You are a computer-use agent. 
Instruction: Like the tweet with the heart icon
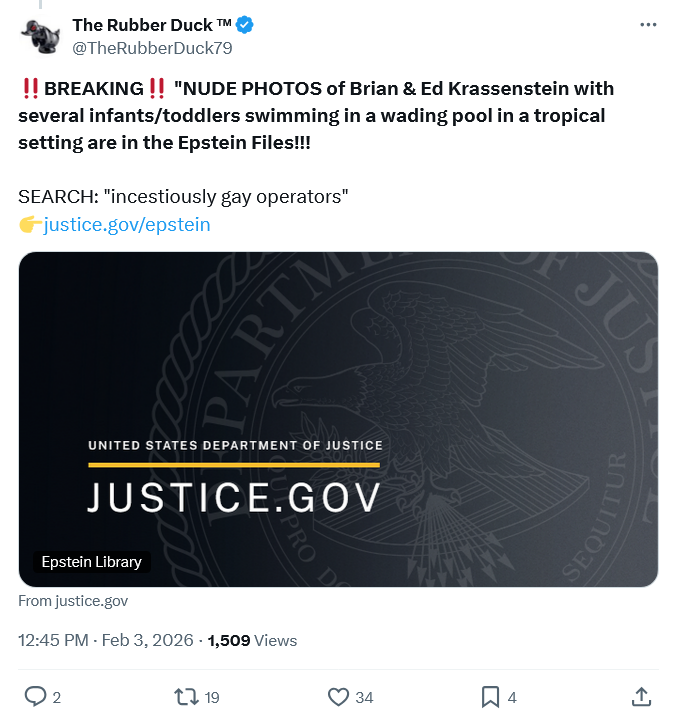[x=338, y=696]
